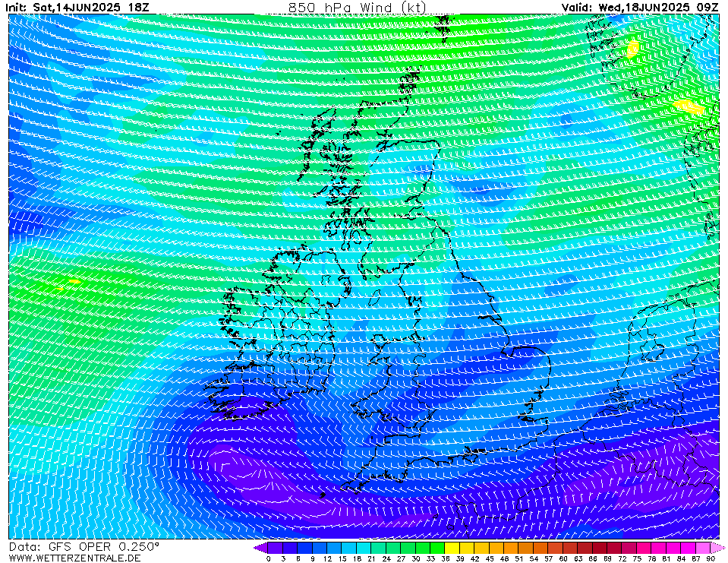This screenshot has width=728, height=563.
Task: Select the bright green swatch between 33 and 36
Action: point(438,548)
